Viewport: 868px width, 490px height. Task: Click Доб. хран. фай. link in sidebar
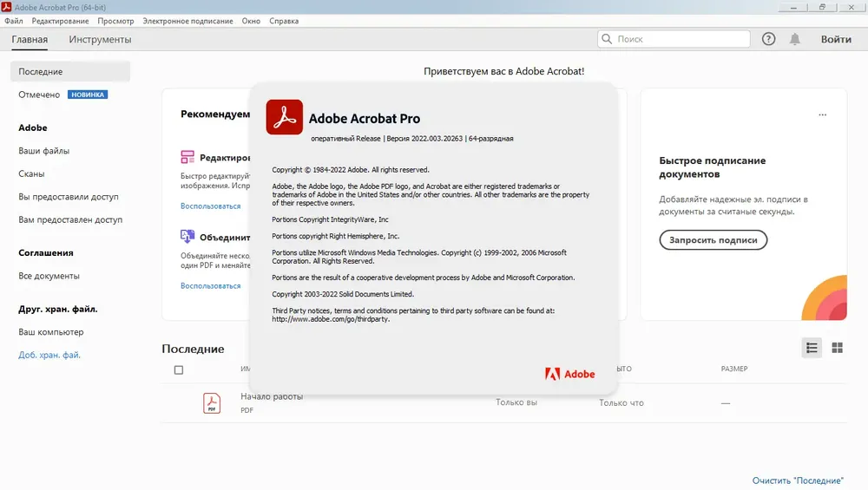coord(49,355)
